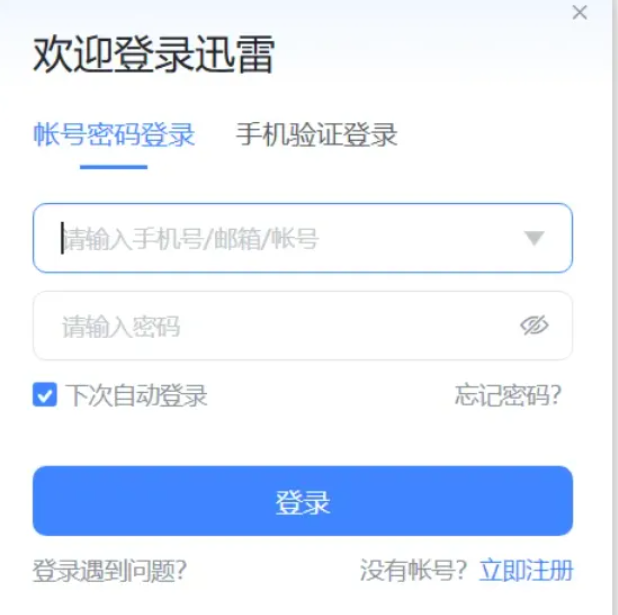Viewport: 618px width, 615px height.
Task: Close the Xunlei login dialog
Action: coord(579,12)
